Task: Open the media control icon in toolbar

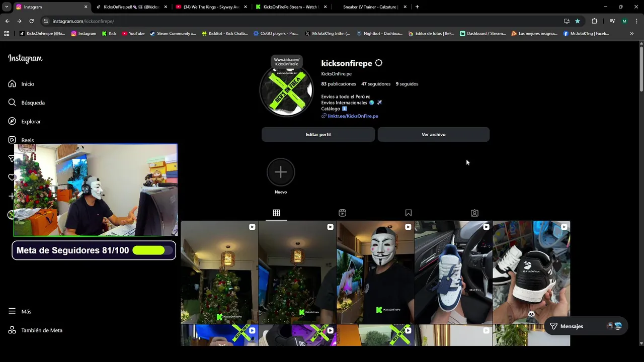Action: 612,21
